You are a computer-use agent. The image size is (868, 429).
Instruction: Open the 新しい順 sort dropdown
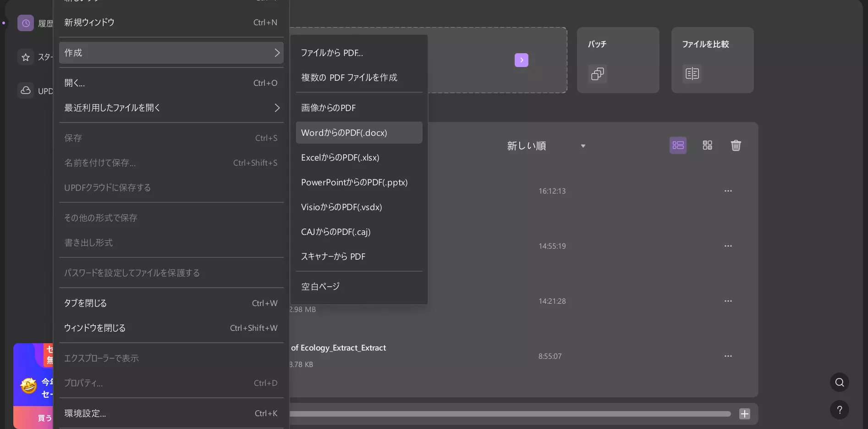pos(546,146)
